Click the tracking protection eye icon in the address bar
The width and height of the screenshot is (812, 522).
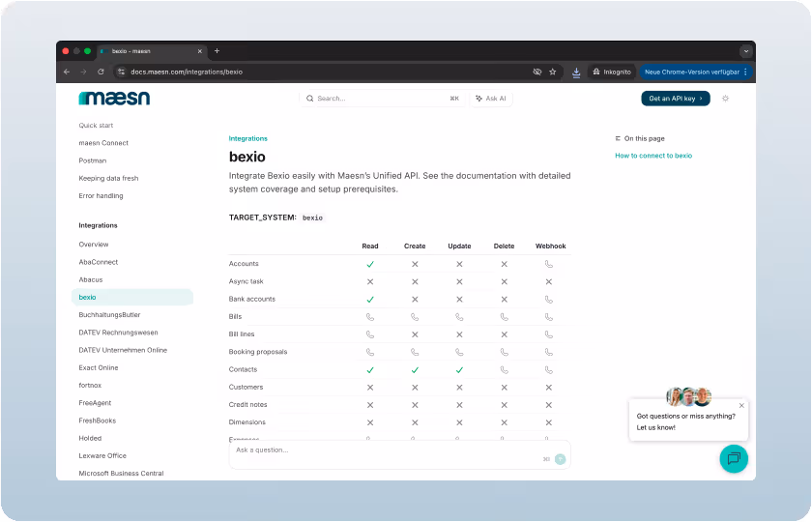click(x=537, y=72)
